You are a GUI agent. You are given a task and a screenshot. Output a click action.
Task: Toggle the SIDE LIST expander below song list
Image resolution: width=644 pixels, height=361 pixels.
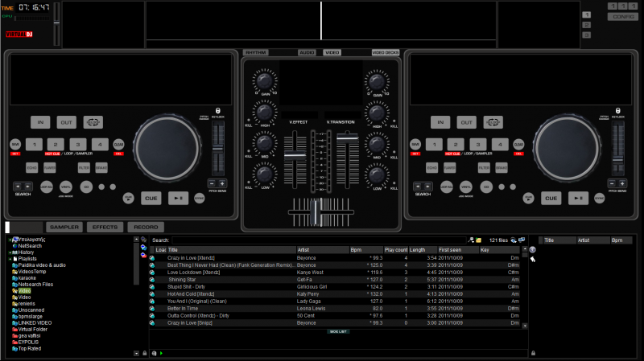tap(338, 331)
